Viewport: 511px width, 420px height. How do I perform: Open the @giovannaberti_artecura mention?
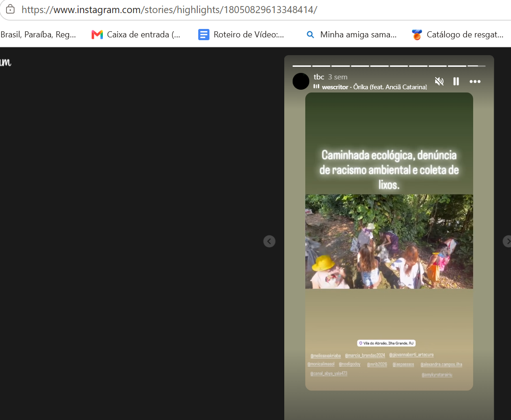point(411,355)
